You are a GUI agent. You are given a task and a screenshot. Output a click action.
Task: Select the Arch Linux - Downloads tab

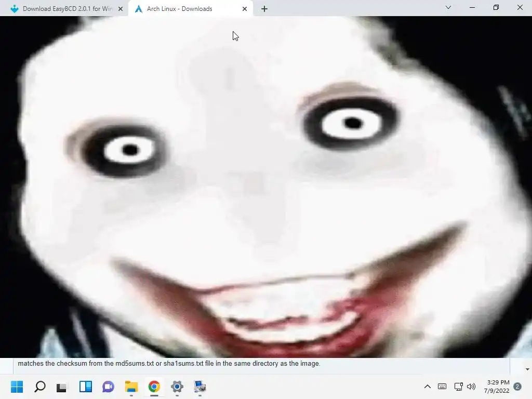191,9
